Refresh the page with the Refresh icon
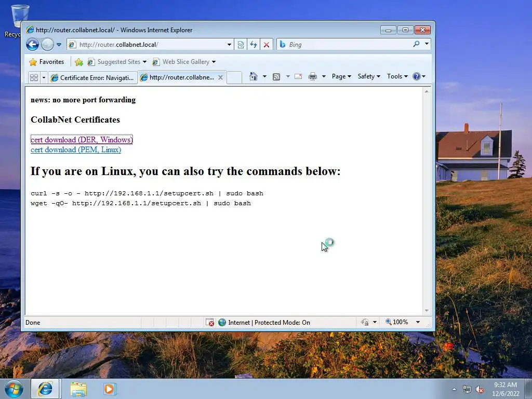The height and width of the screenshot is (399, 532). pos(254,45)
